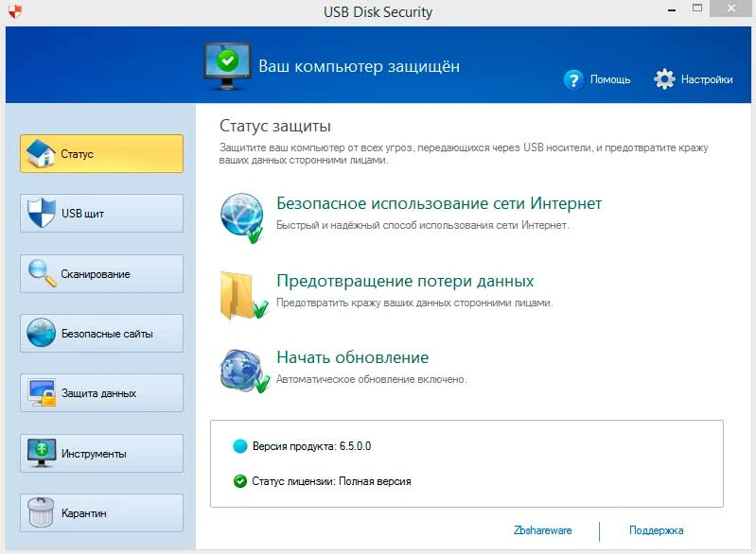This screenshot has height=554, width=756.
Task: Click the text Автоматическое обновление включено
Action: coord(371,380)
